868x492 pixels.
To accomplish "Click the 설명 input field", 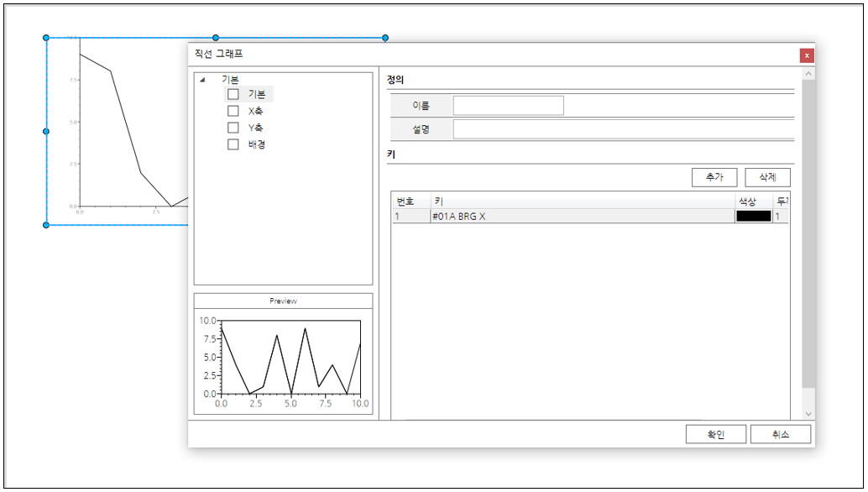I will point(624,129).
